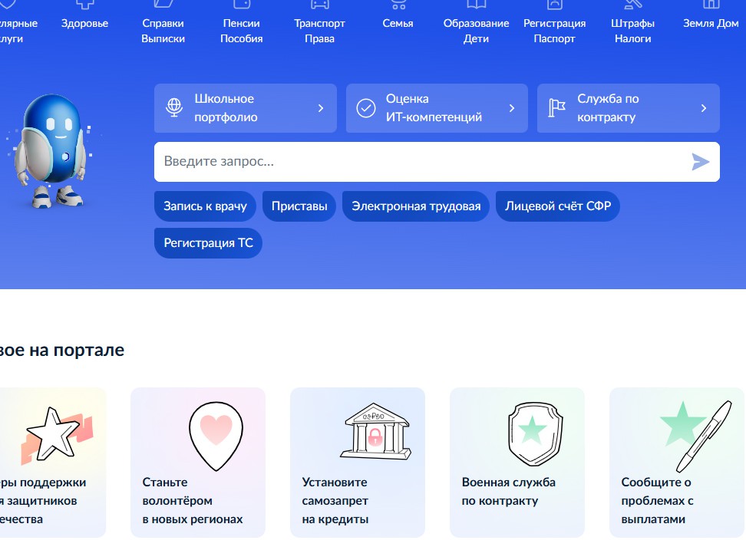Expand the Служба по контракту chevron

[704, 108]
